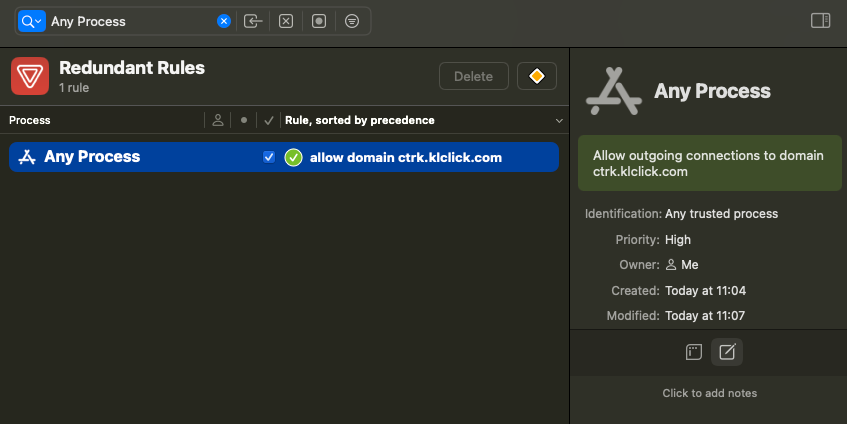Sort by the checkmark enabled column header
The width and height of the screenshot is (847, 424).
(x=268, y=121)
